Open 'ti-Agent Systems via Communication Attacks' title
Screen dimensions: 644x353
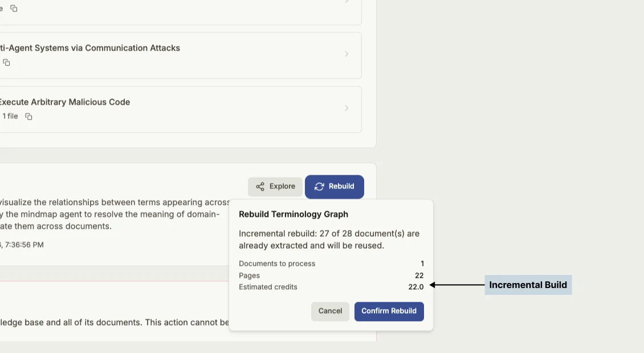pos(90,48)
